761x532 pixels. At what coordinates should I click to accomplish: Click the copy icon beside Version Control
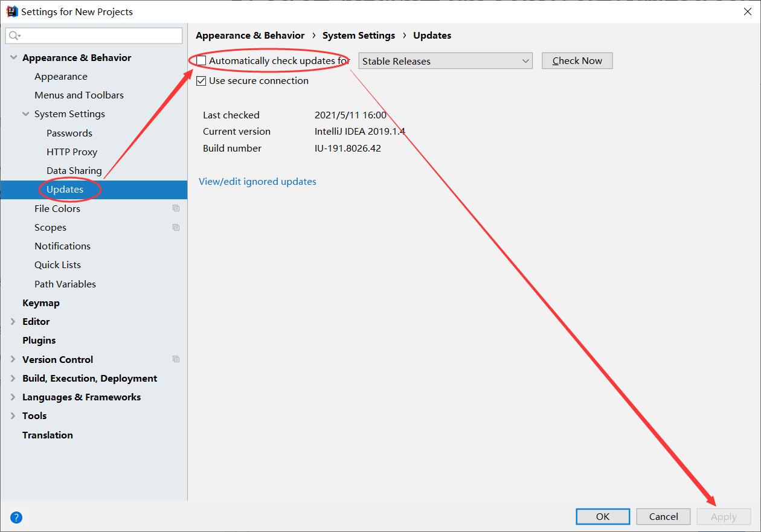(176, 359)
